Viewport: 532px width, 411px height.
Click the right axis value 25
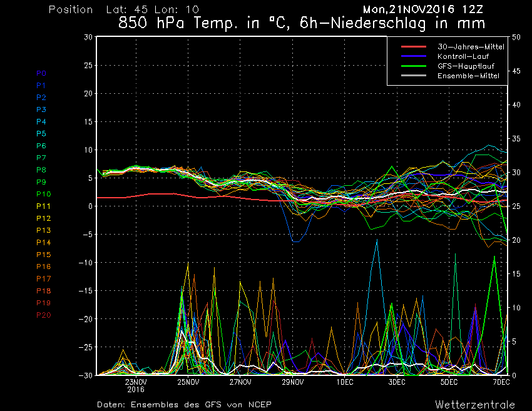[516, 206]
